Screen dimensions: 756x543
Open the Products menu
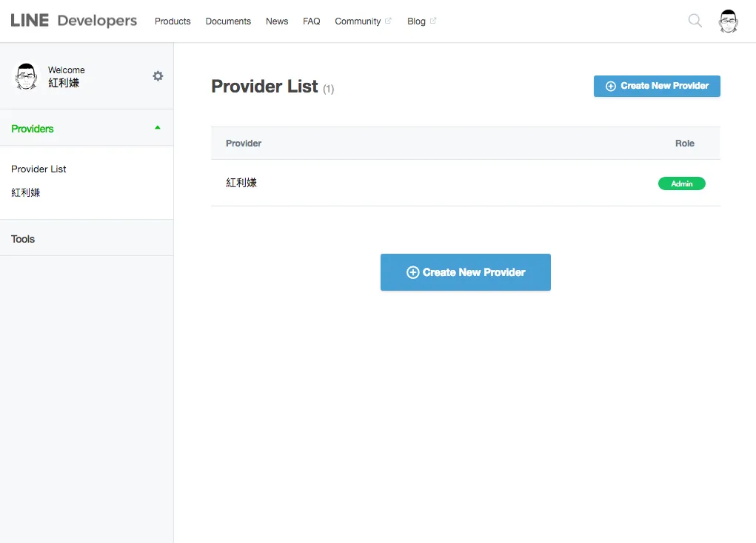(x=173, y=21)
